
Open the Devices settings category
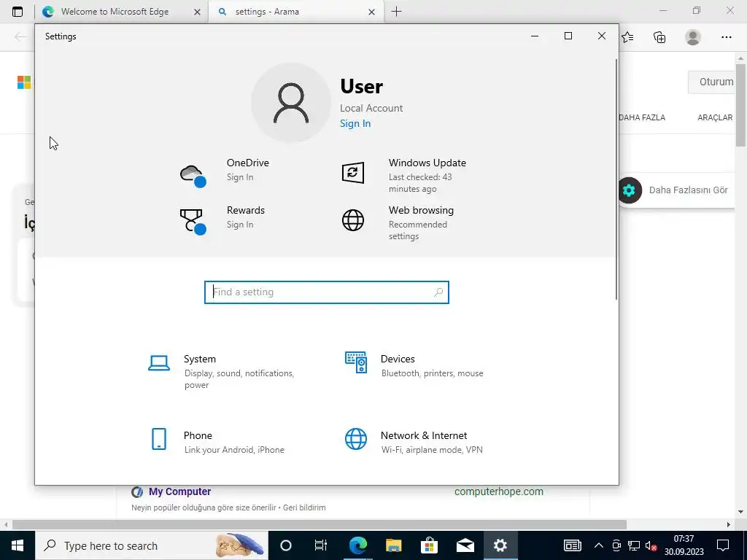414,365
